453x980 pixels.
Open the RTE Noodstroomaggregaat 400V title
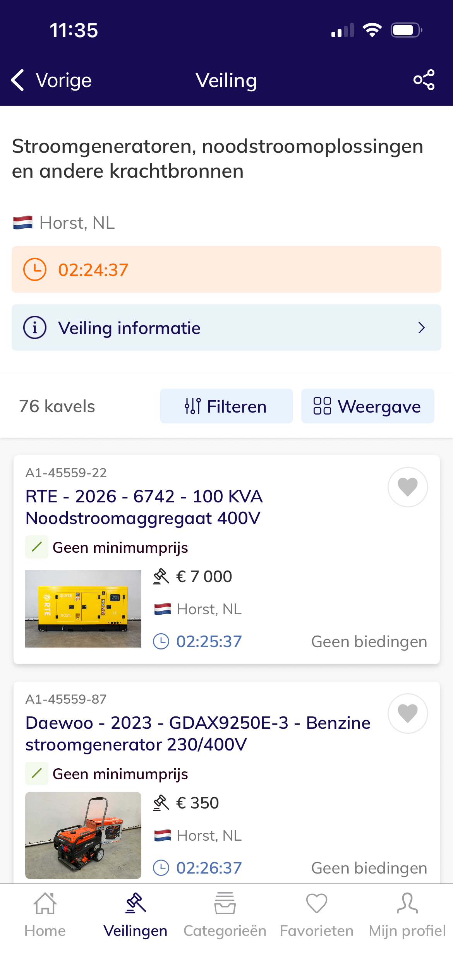(x=144, y=507)
